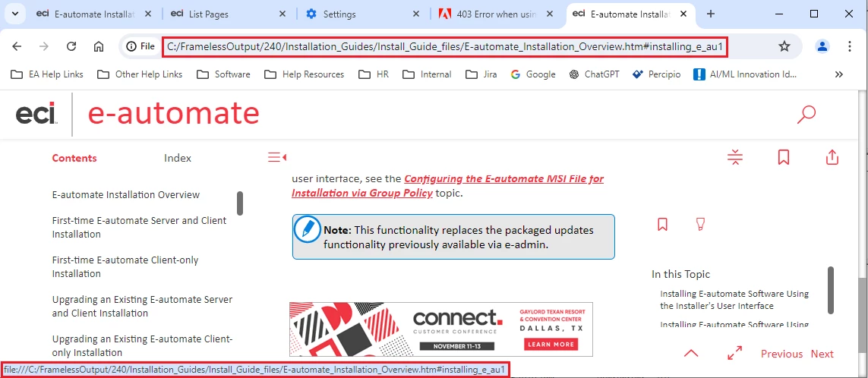Open Upgrading an Existing E-automate Client-only Installation

tap(142, 345)
